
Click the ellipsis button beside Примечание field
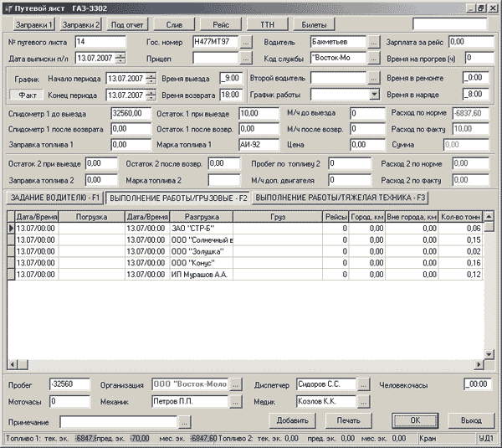pyautogui.click(x=184, y=422)
